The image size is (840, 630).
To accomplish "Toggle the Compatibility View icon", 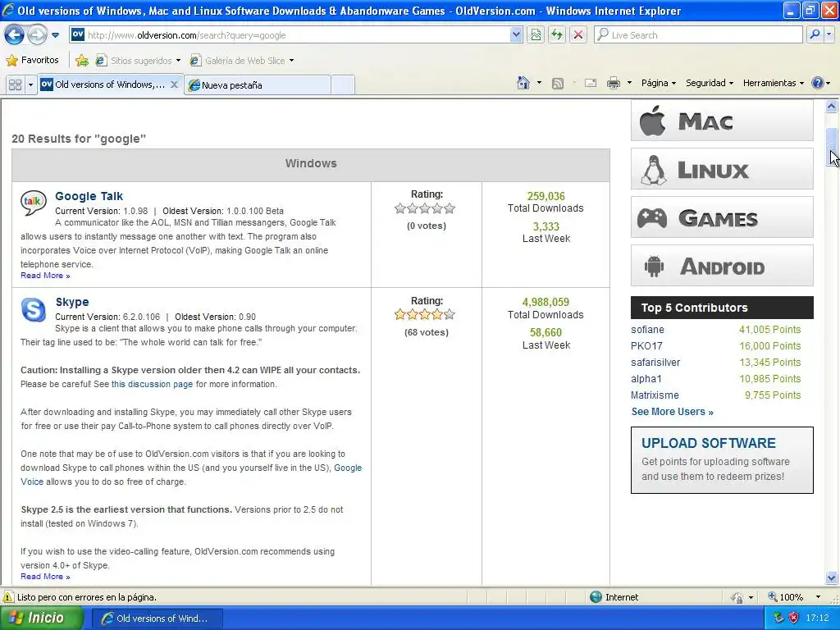I will [536, 35].
